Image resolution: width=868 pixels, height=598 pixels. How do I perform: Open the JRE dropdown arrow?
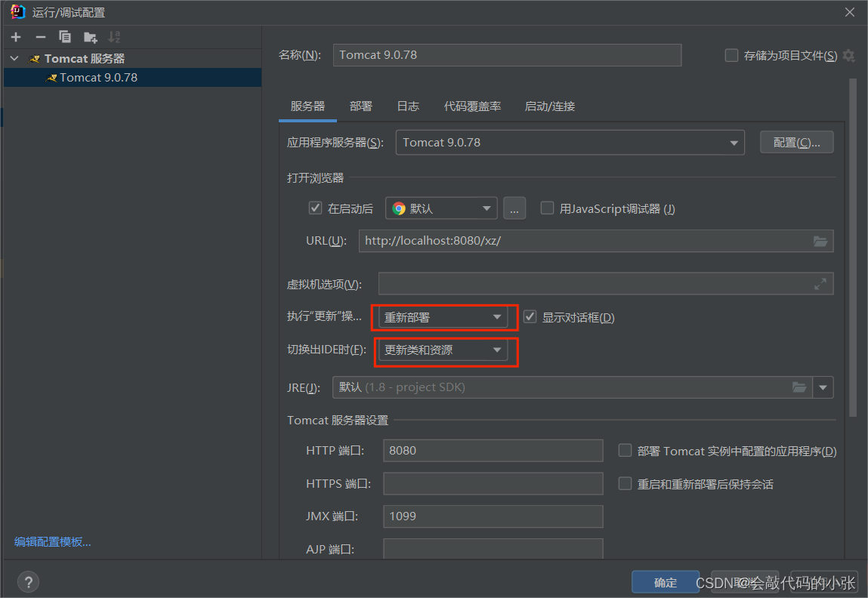(x=823, y=387)
